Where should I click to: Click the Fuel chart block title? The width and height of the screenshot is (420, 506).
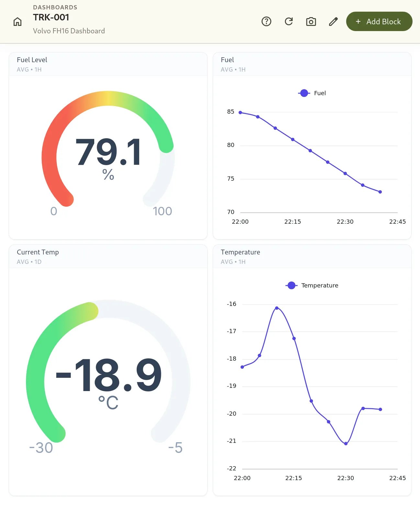pyautogui.click(x=227, y=60)
